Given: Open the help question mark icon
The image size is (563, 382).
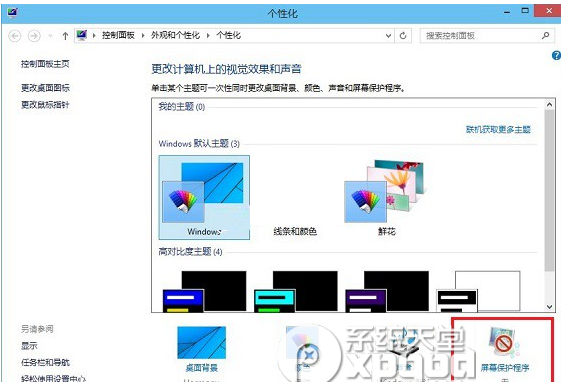Looking at the screenshot, I should tap(556, 55).
